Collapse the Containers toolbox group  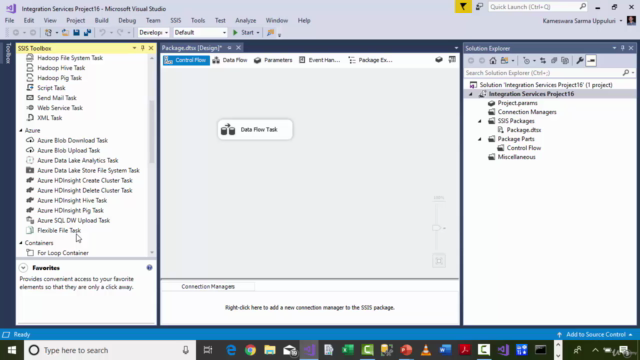(x=21, y=243)
